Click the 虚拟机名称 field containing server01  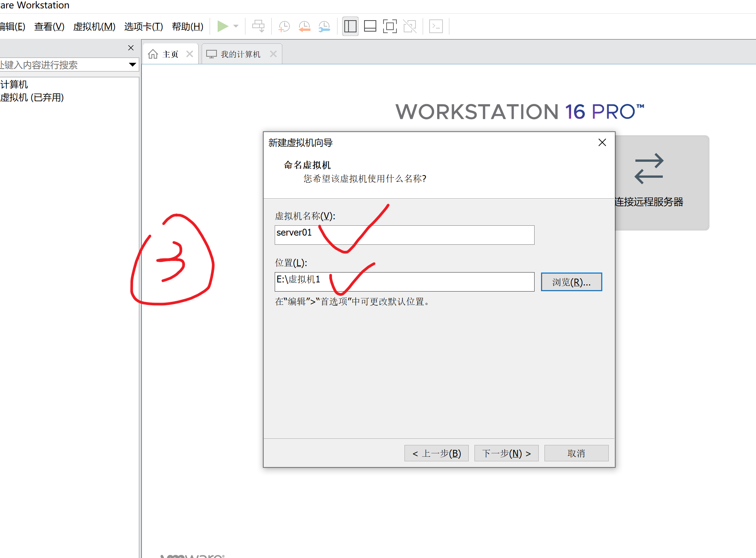coord(404,235)
